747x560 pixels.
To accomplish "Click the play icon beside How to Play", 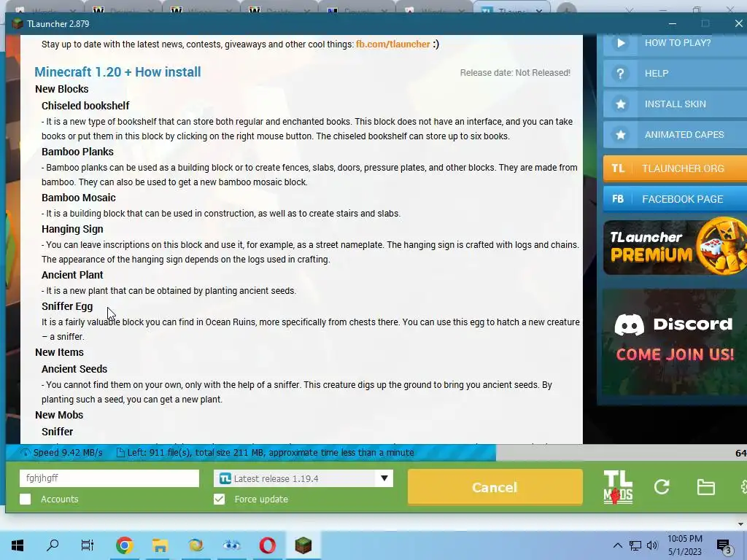I will [620, 43].
